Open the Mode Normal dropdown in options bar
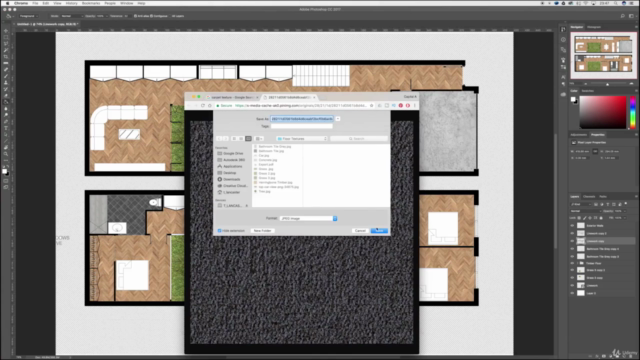640x360 pixels. (x=72, y=16)
